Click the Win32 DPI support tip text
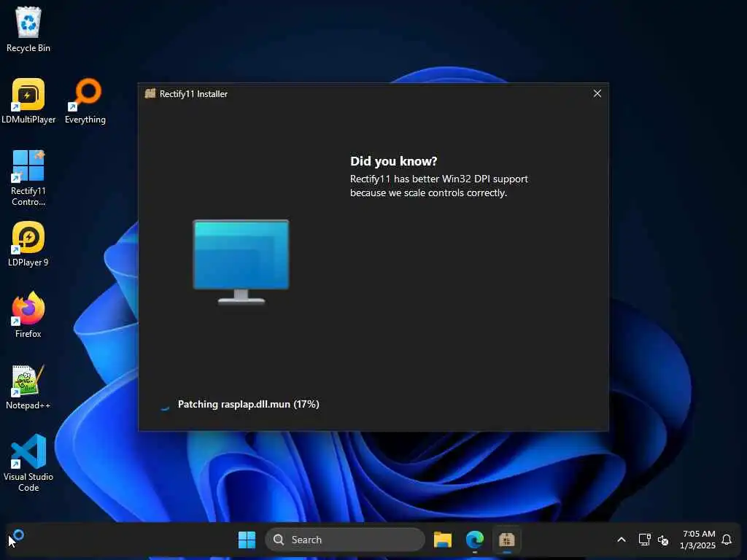 pos(438,186)
